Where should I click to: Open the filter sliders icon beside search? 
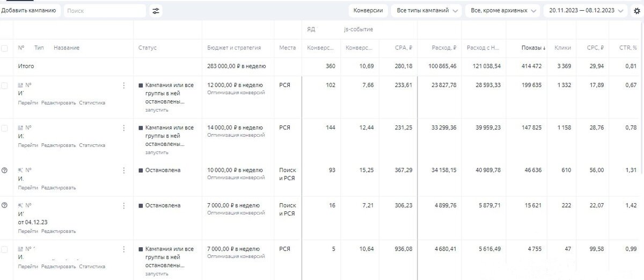[156, 11]
